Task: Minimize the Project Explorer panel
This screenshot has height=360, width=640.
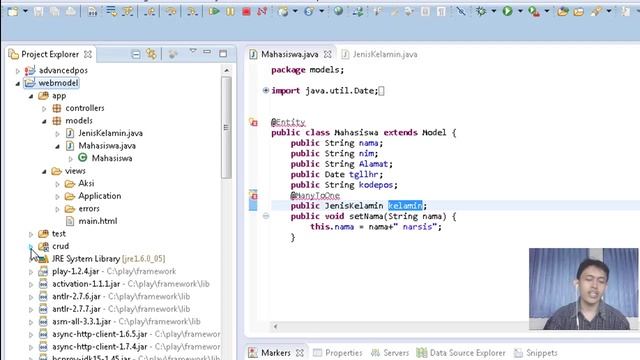Action: 207,52
